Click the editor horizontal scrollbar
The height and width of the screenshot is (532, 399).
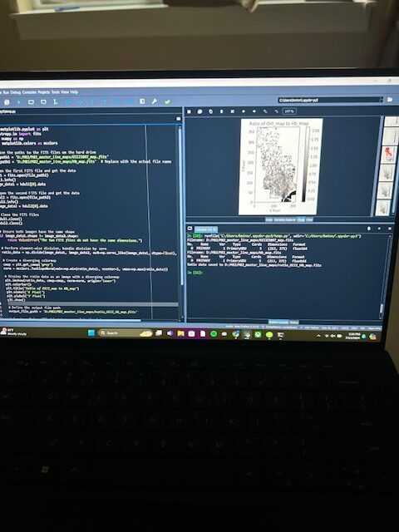click(70, 320)
